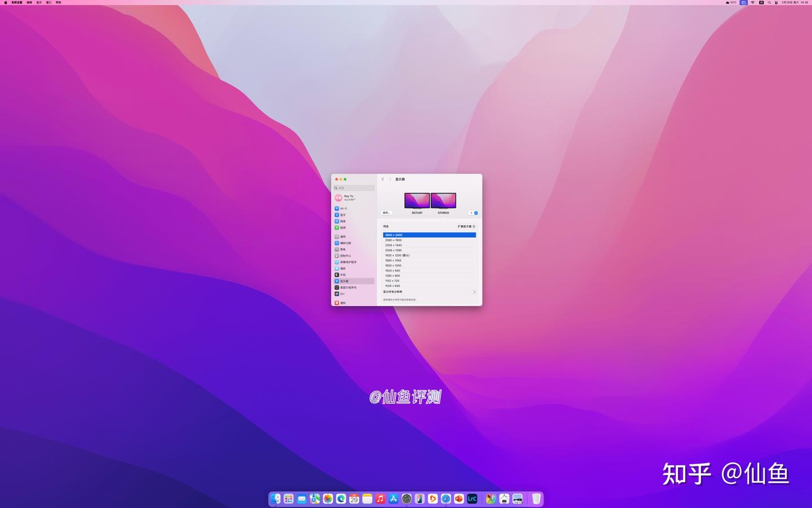
Task: Open the 窗口 menu in the menu bar
Action: (50, 2)
